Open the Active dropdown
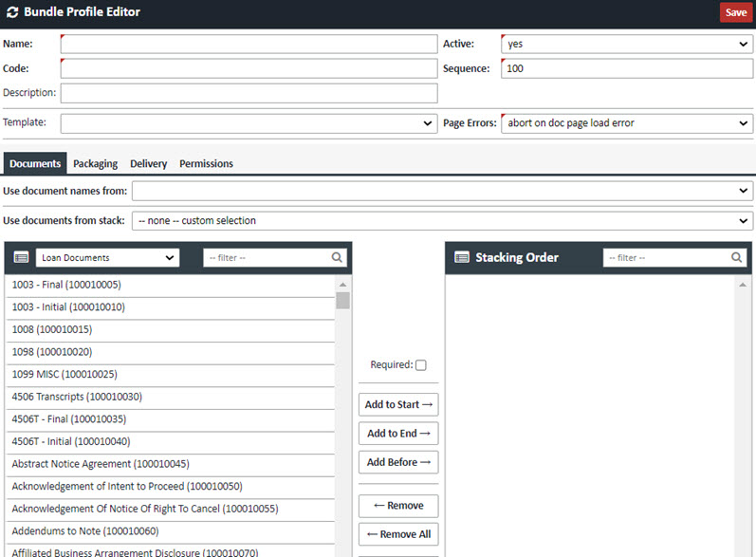 (627, 44)
